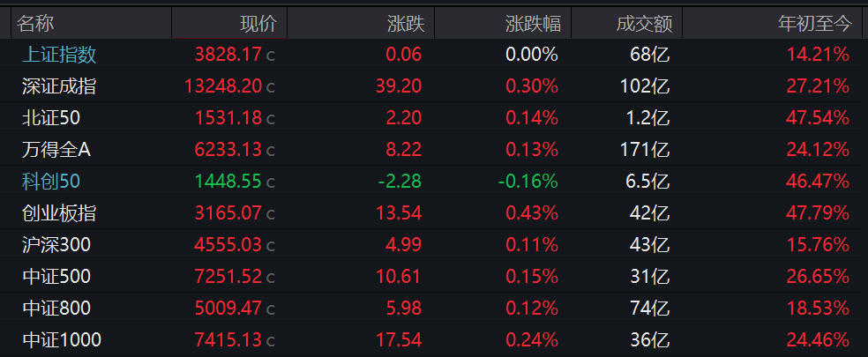868x357 pixels.
Task: Select the 中证500 row
Action: pos(434,276)
